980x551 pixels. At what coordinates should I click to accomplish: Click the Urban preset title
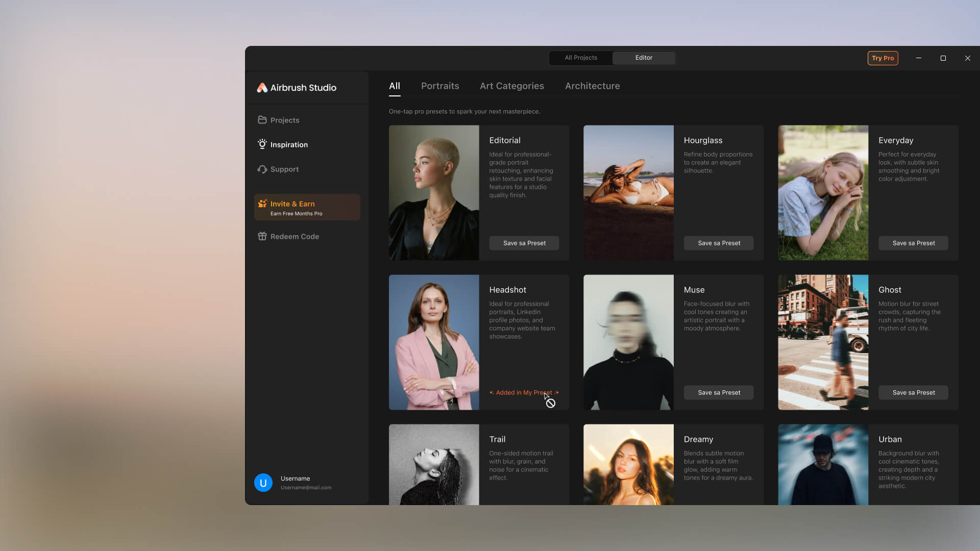pyautogui.click(x=890, y=439)
